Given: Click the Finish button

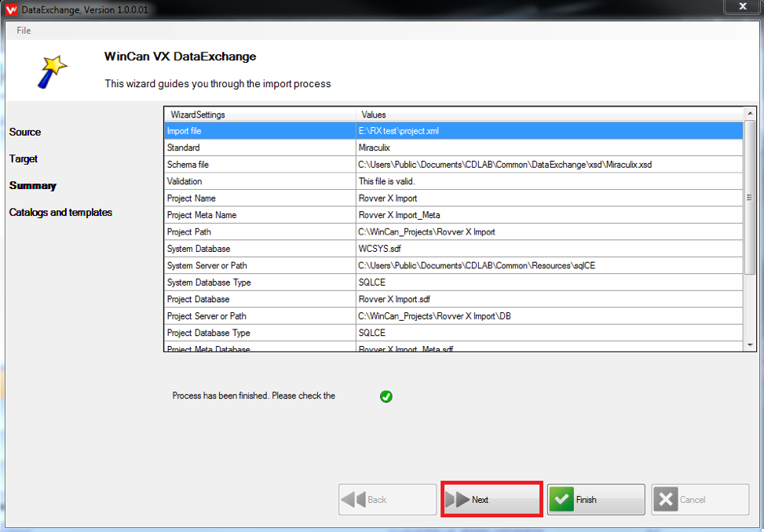Looking at the screenshot, I should 595,498.
